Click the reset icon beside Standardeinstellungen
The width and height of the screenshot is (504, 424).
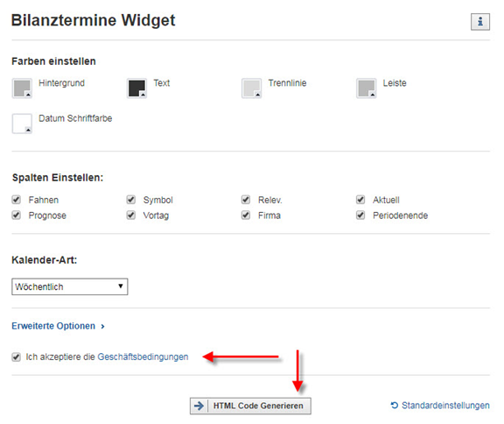coord(395,405)
